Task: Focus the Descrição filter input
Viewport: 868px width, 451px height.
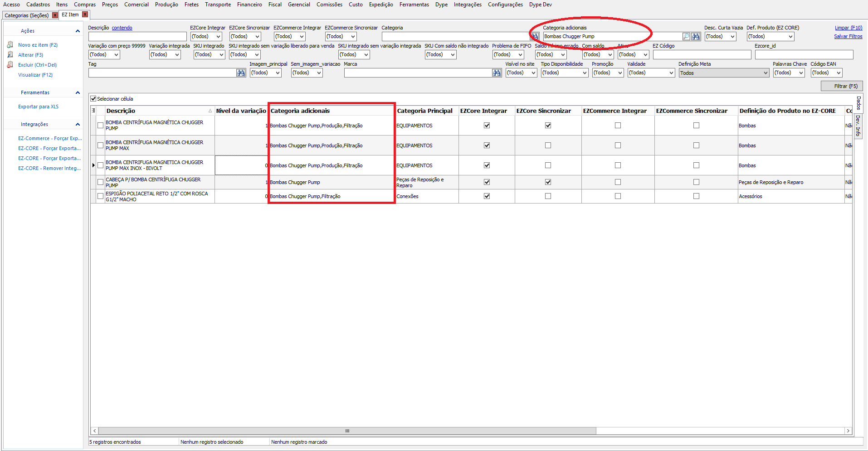Action: 137,36
